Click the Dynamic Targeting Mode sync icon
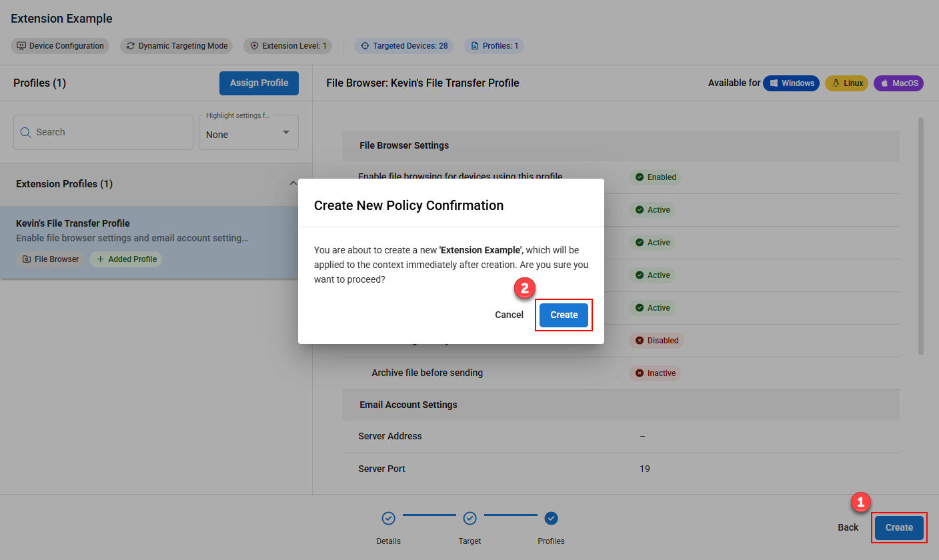The image size is (939, 560). click(131, 46)
